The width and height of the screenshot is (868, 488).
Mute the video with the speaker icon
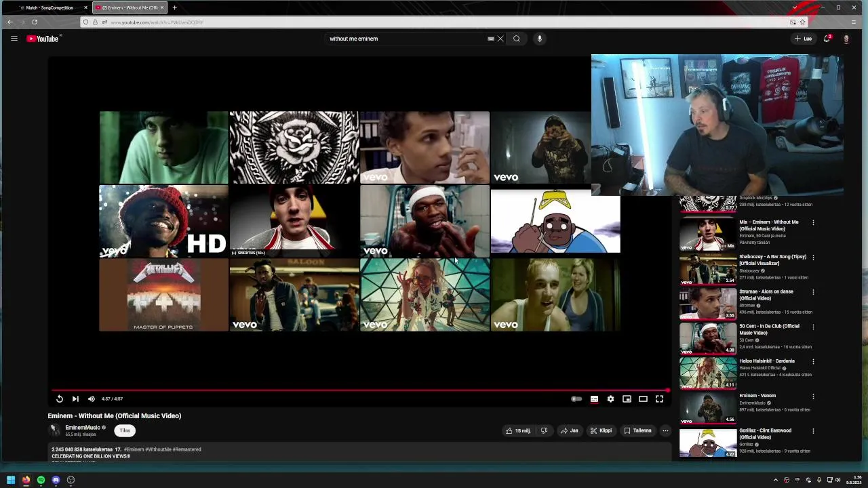tap(92, 399)
